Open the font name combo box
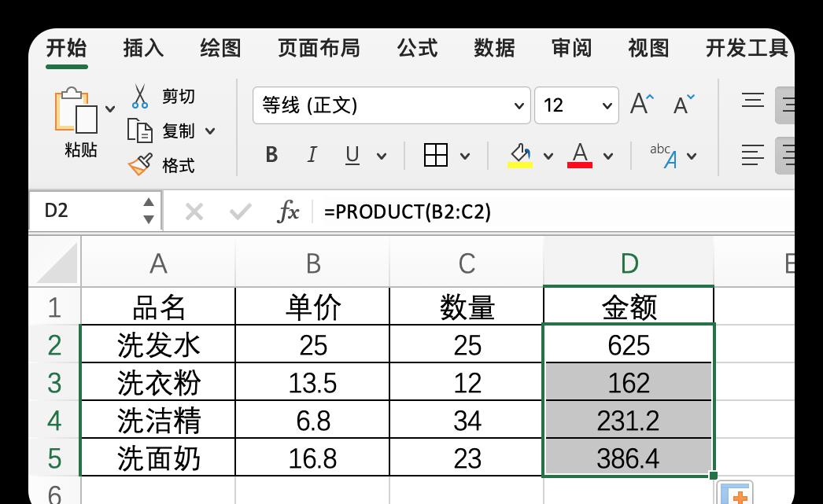The image size is (823, 504). coord(391,105)
